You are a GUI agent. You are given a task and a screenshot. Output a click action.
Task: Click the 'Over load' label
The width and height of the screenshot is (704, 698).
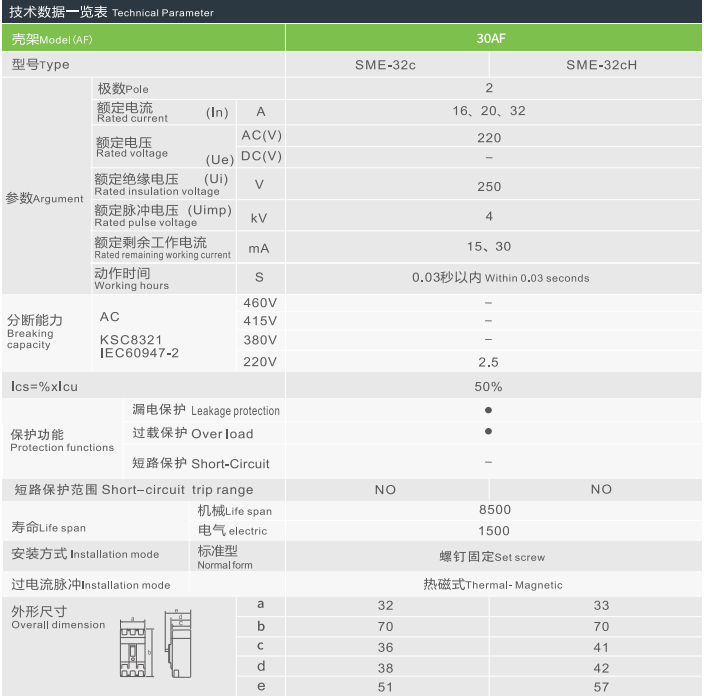pyautogui.click(x=222, y=434)
